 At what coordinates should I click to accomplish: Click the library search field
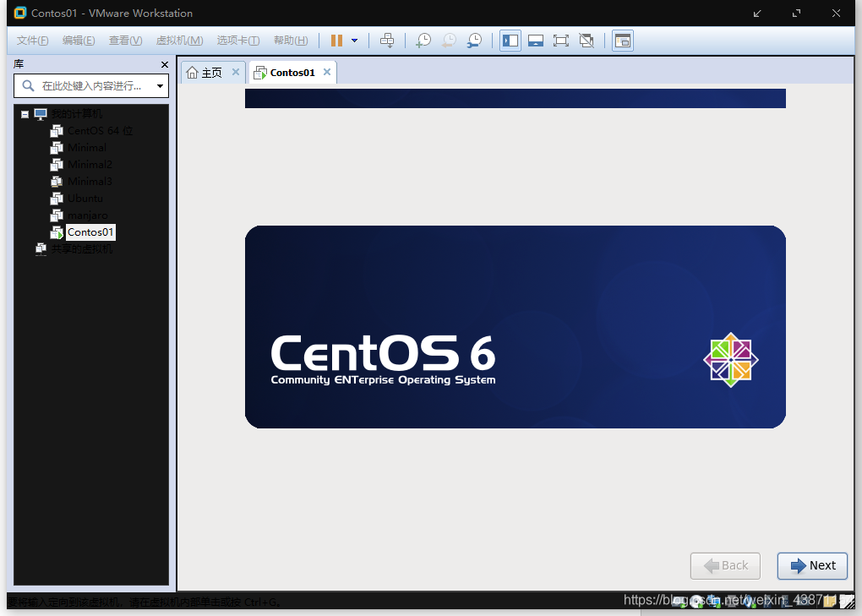(x=90, y=85)
